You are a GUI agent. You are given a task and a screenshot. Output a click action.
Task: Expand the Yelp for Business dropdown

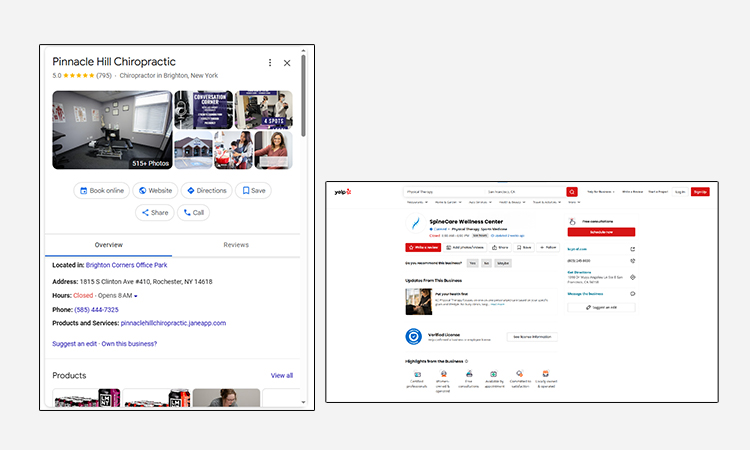point(601,192)
